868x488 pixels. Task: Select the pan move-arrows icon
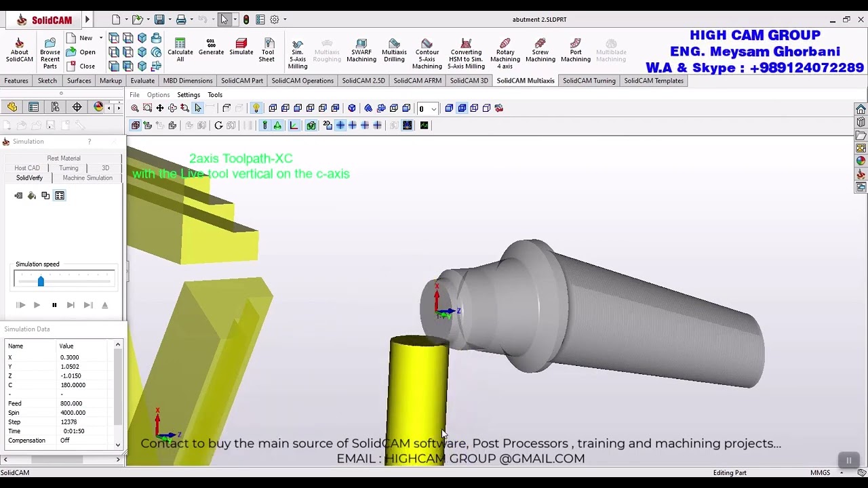(x=160, y=108)
